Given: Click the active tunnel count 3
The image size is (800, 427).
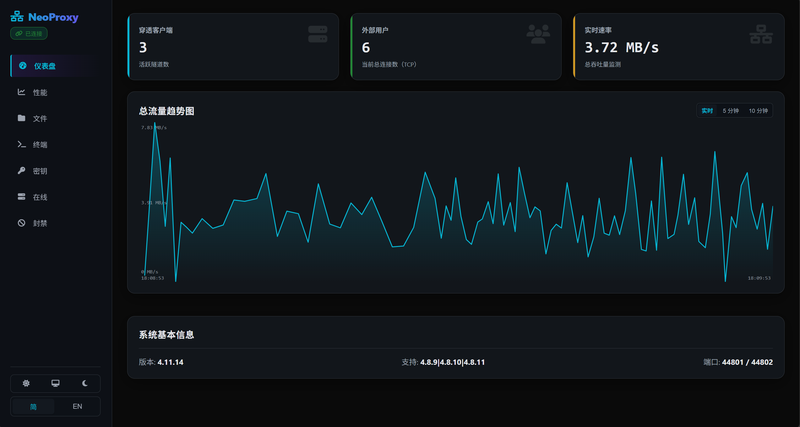Looking at the screenshot, I should (x=143, y=47).
